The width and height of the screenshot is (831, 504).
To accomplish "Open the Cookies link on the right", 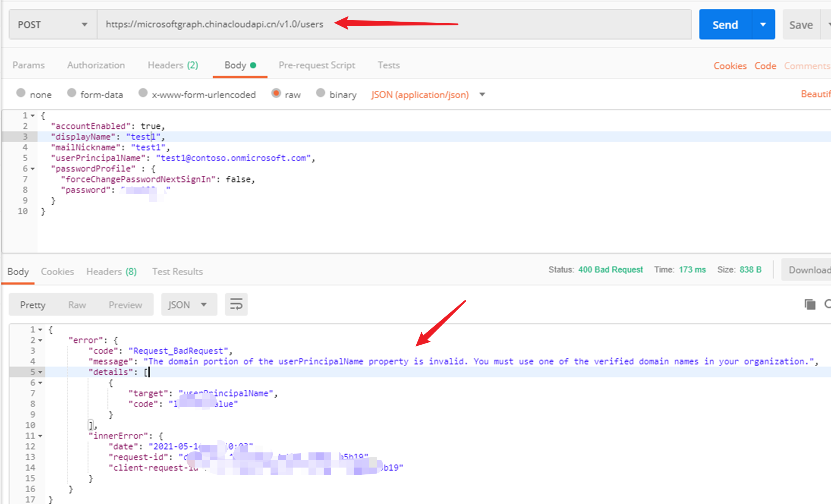I will 730,66.
